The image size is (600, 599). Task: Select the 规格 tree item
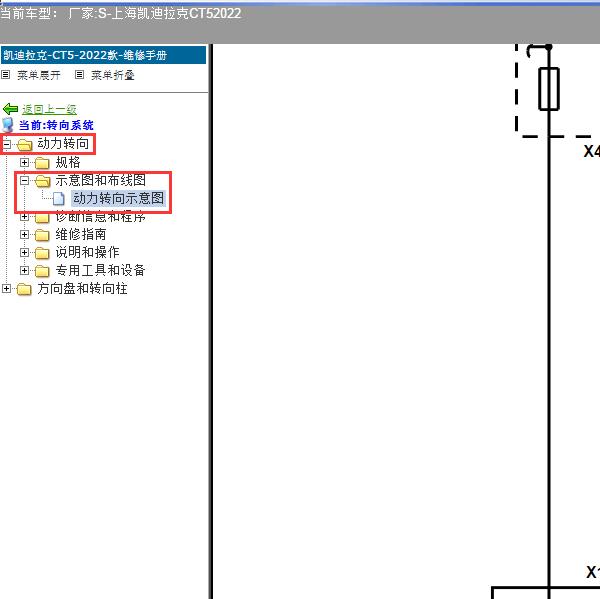pos(68,162)
